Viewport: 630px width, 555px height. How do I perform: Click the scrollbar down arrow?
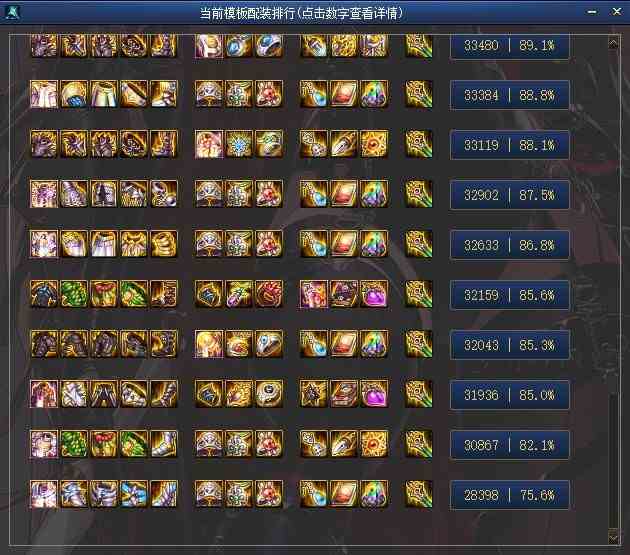click(x=613, y=537)
